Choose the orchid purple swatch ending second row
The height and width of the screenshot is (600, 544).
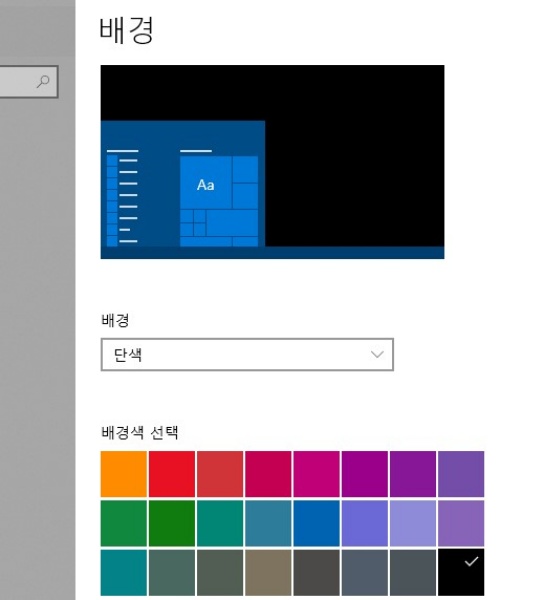(x=461, y=523)
